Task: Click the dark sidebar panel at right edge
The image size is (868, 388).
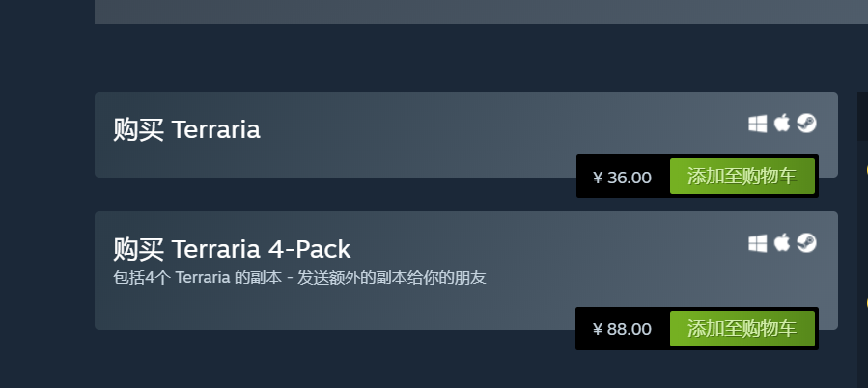Action: (863, 116)
